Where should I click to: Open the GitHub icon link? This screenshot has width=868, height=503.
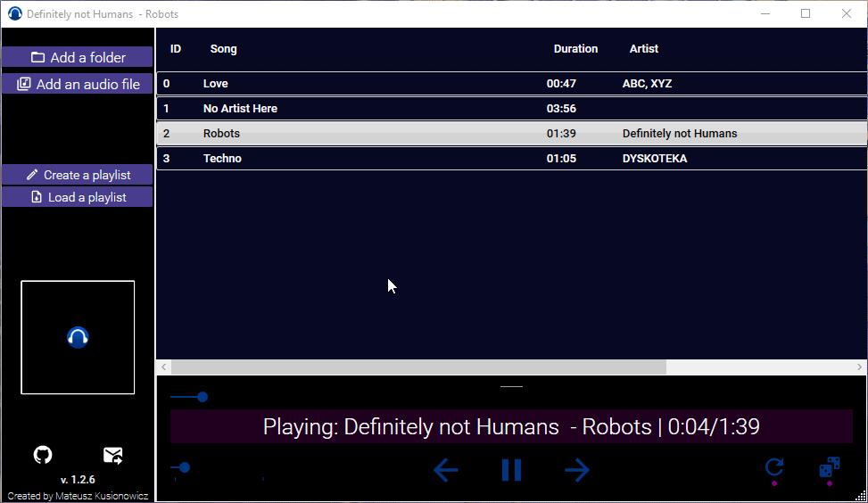[x=43, y=455]
